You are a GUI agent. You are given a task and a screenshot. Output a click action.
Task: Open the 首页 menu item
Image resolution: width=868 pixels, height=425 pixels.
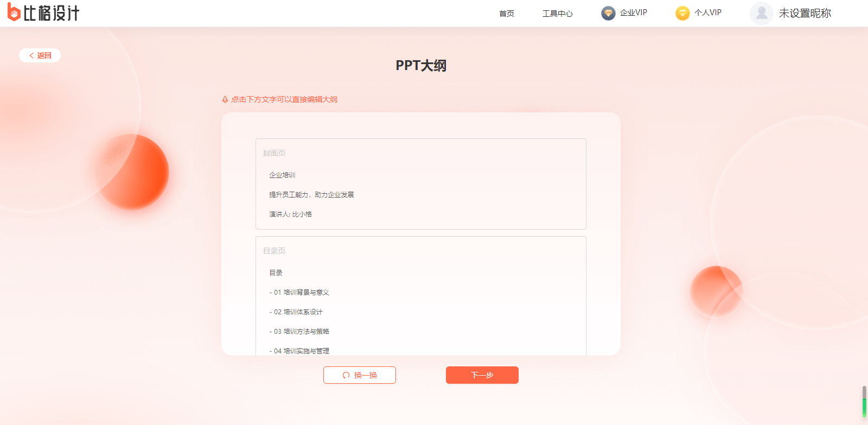506,14
